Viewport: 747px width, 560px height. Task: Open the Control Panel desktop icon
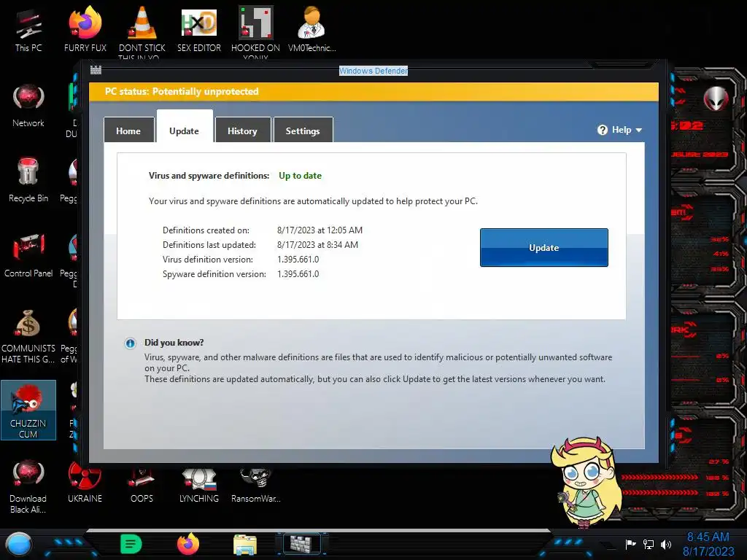tap(28, 255)
